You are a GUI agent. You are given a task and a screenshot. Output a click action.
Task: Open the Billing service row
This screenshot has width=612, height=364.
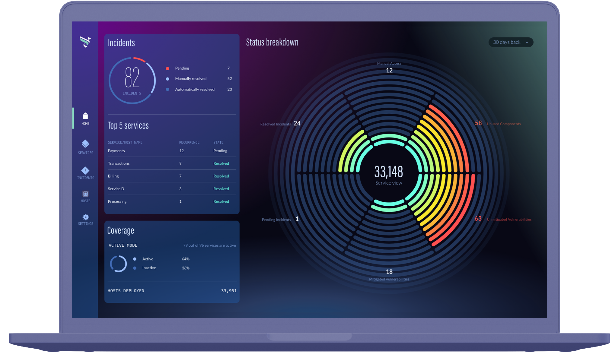172,176
